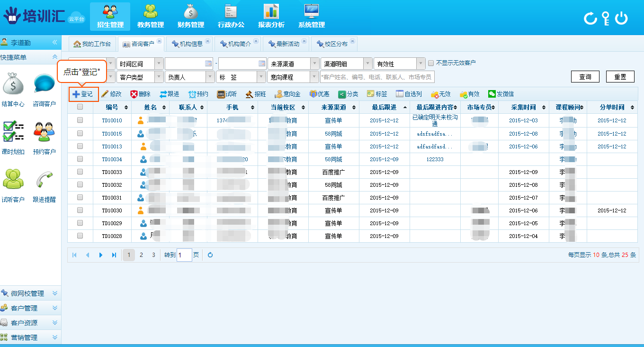Click the 跟进 toolbar button

tap(170, 94)
